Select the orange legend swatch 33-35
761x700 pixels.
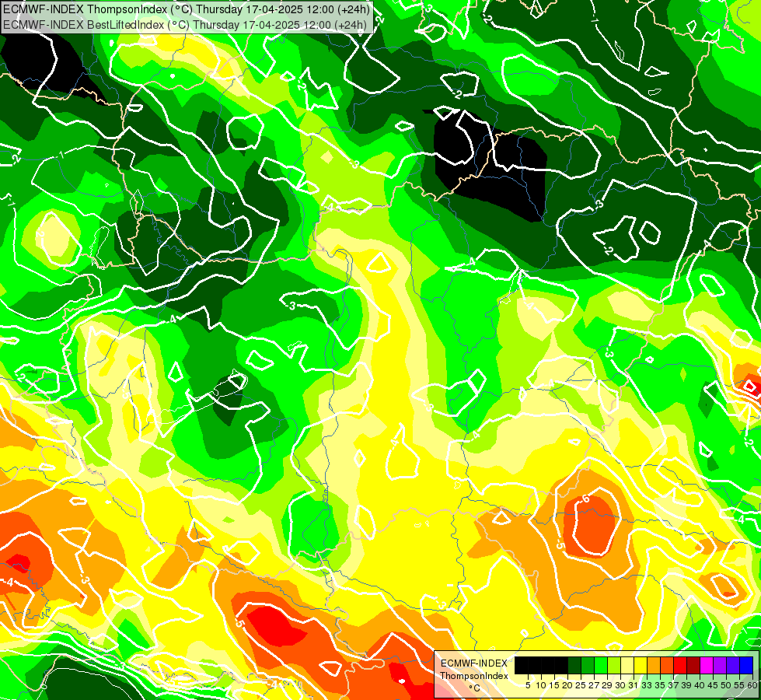(x=654, y=665)
